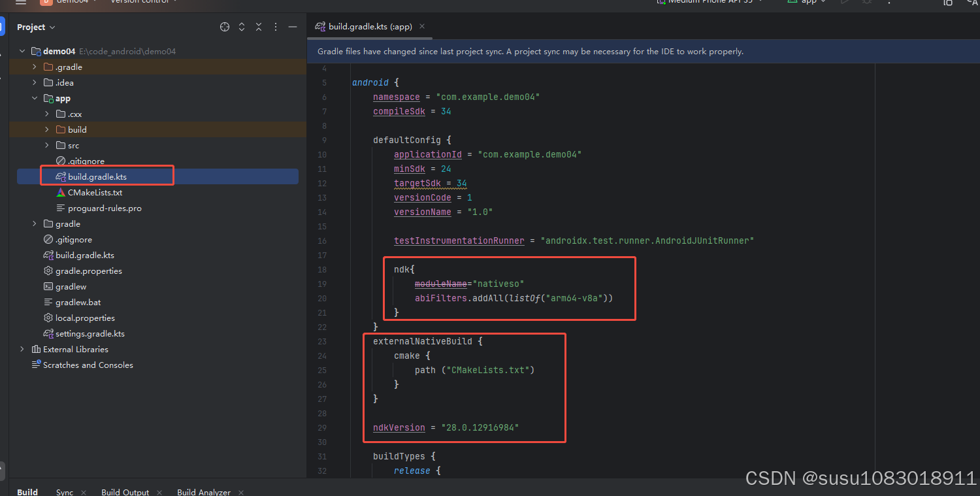Close the Sync tab in Build panel
The width and height of the screenshot is (980, 496).
(x=85, y=492)
